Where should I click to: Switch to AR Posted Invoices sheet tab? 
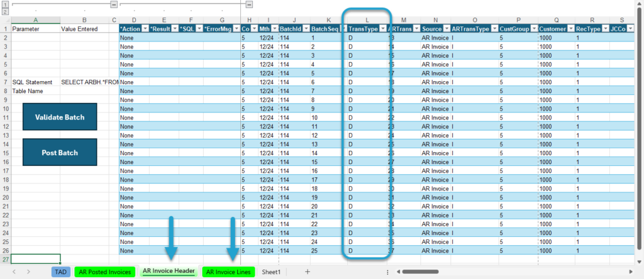[x=105, y=271]
